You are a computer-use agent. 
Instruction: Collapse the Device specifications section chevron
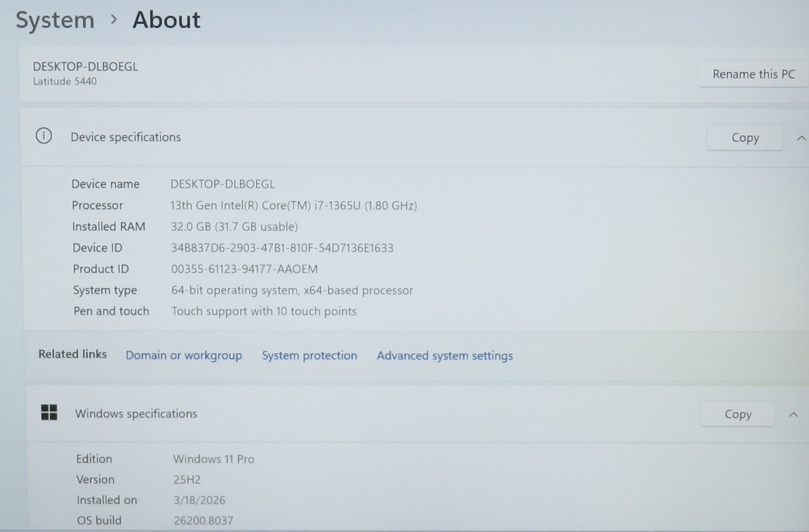pyautogui.click(x=801, y=138)
